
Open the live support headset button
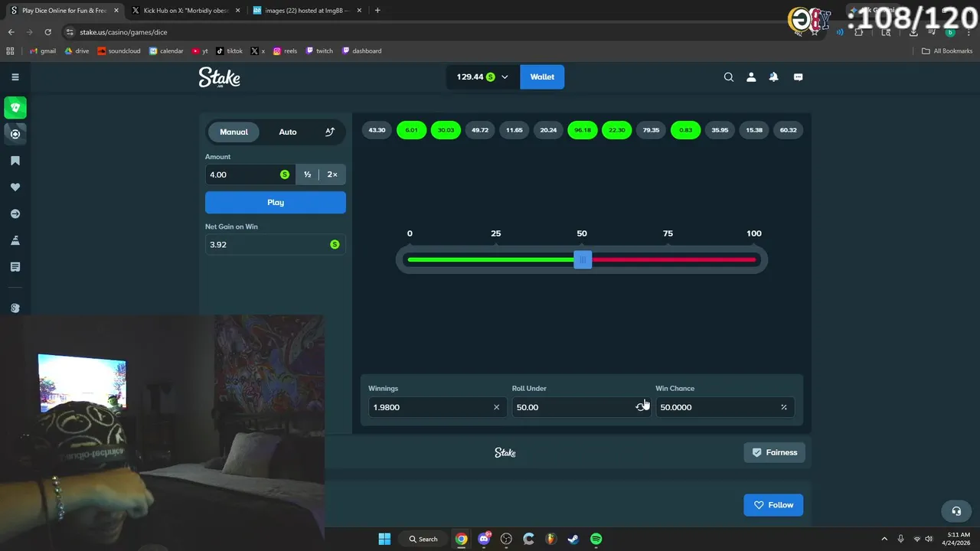[x=956, y=510]
